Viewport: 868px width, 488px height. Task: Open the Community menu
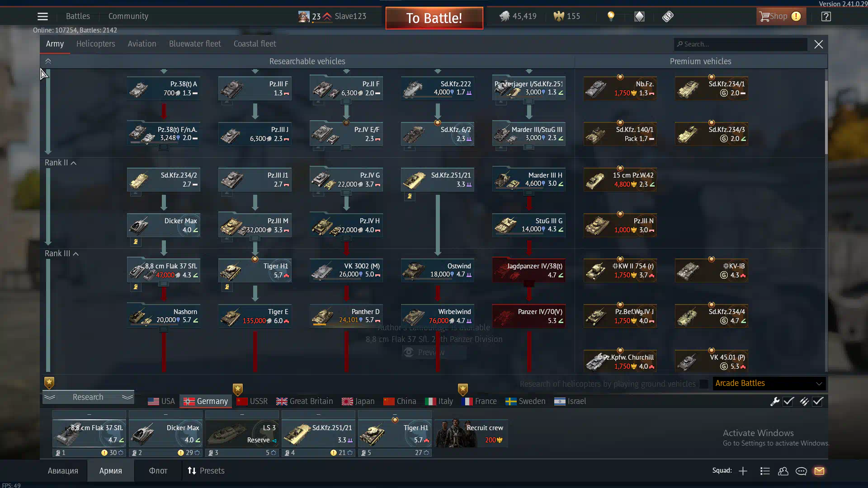(x=128, y=16)
